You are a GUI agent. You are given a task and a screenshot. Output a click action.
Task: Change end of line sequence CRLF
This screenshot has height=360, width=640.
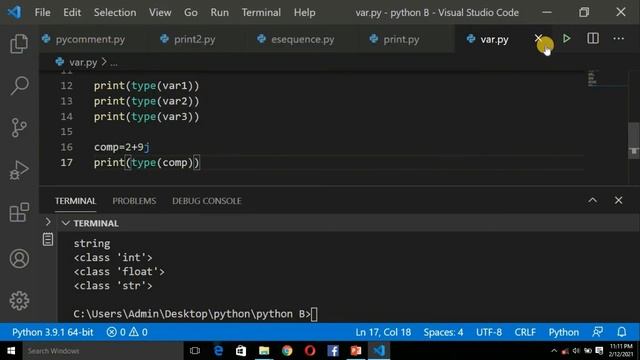[525, 332]
